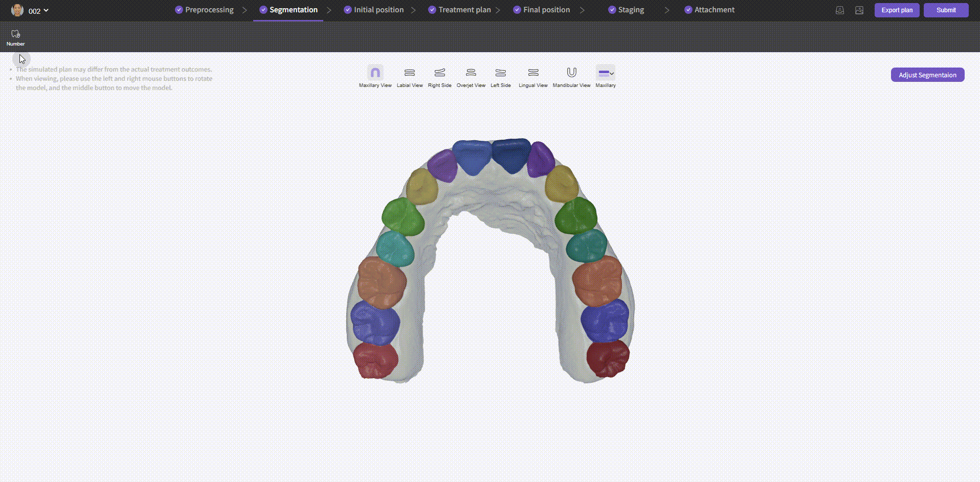Click the patient avatar photo
This screenshot has width=980, height=482.
17,10
